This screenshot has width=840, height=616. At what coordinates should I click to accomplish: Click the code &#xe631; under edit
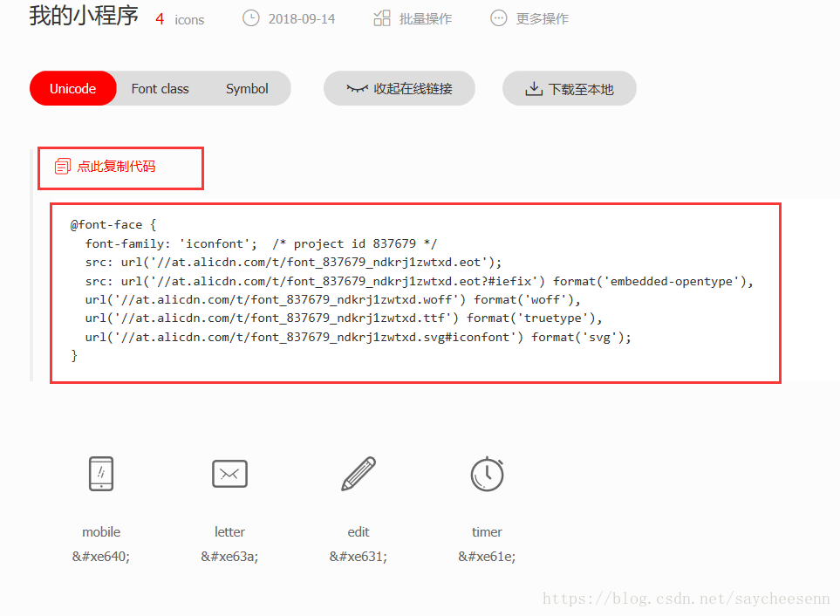pyautogui.click(x=359, y=557)
